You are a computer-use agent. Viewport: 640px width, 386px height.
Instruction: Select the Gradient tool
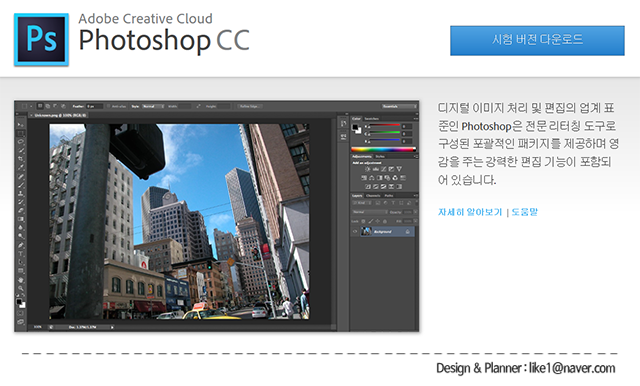click(x=20, y=219)
